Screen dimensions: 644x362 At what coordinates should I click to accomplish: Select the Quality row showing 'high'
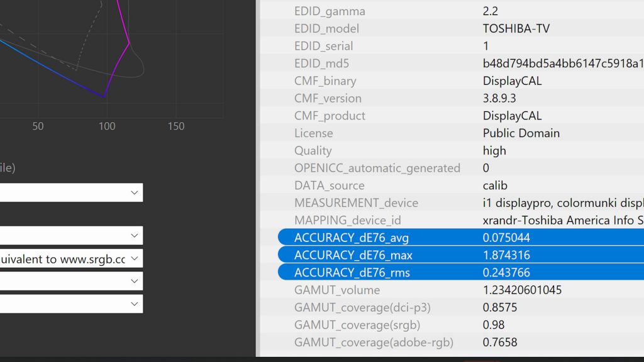tap(452, 151)
